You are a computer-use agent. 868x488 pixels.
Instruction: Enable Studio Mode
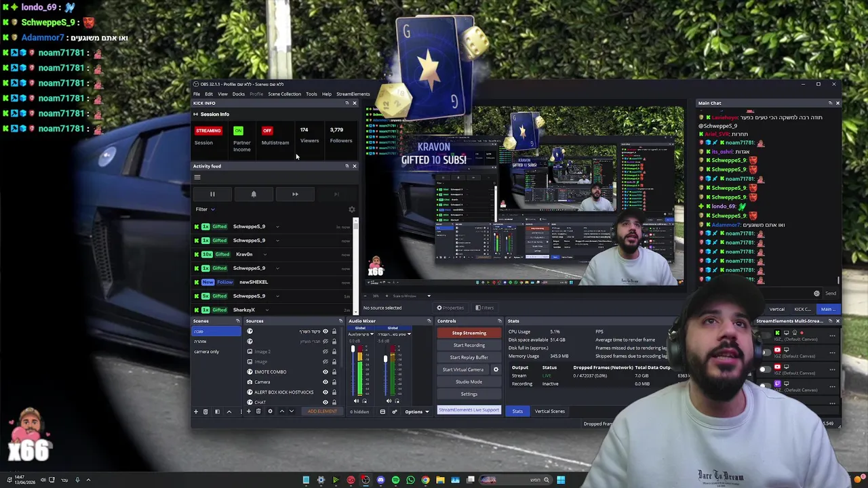point(469,382)
